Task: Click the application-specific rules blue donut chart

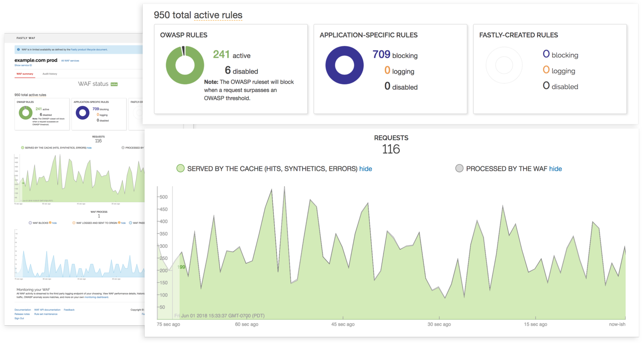Action: coord(344,65)
